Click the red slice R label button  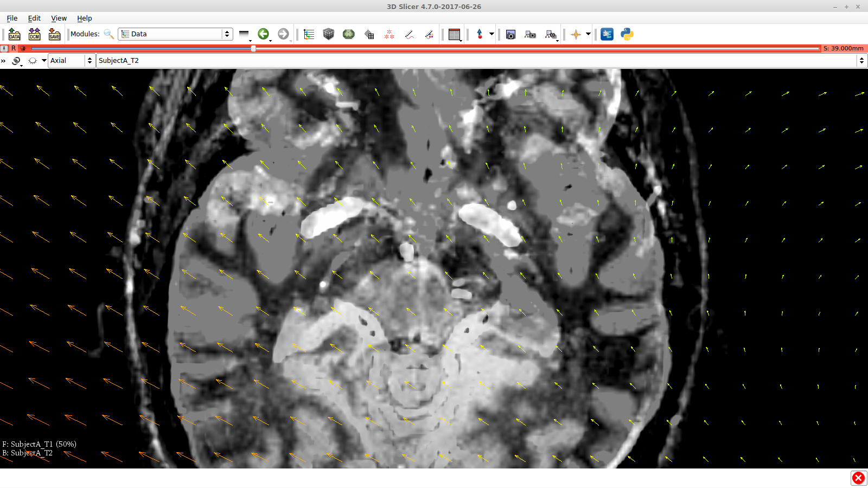(x=14, y=48)
